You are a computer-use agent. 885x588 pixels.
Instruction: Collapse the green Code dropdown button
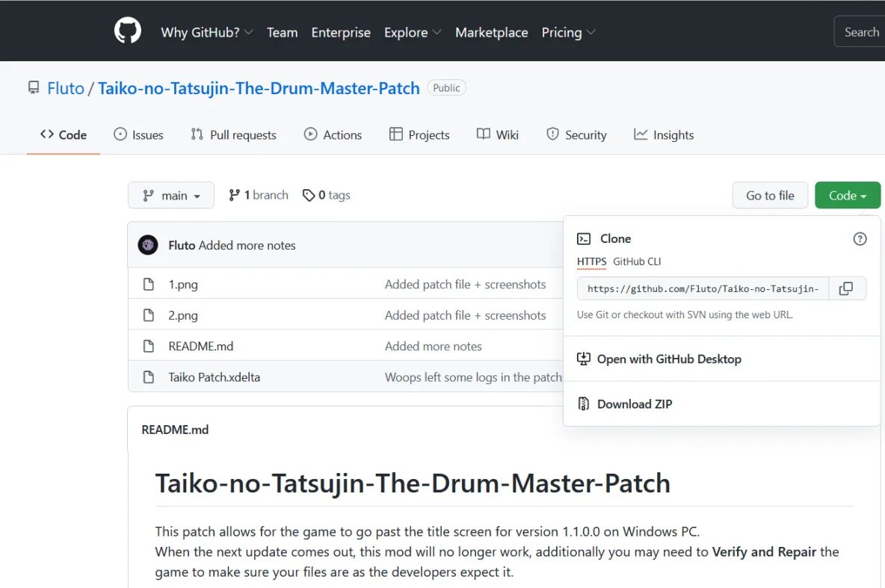click(847, 196)
